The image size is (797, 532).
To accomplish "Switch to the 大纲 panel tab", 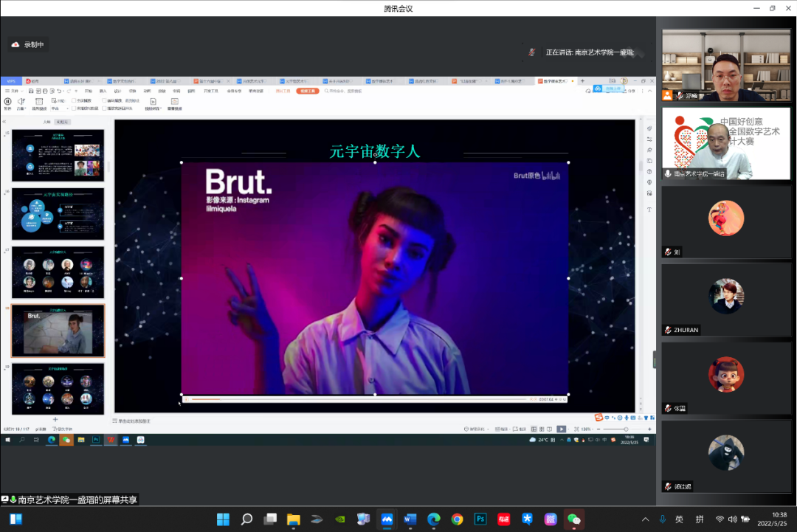I will click(x=46, y=122).
